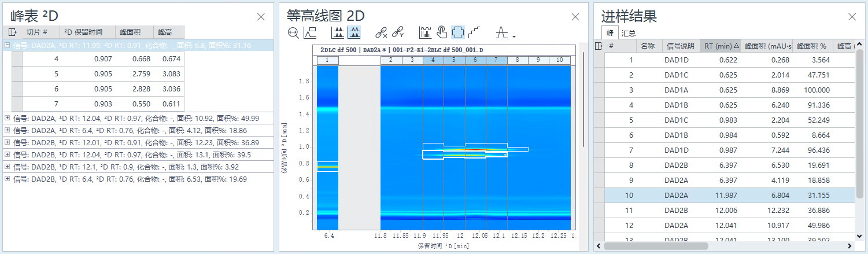Viewport: 868px width, 254px height.
Task: Close the contour plot 2D panel
Action: click(x=575, y=17)
